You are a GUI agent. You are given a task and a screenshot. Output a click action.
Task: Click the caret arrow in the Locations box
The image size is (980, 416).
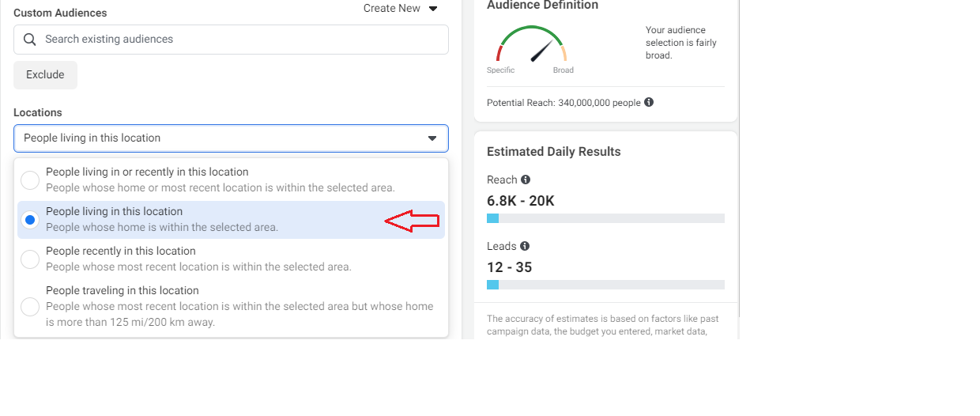432,138
